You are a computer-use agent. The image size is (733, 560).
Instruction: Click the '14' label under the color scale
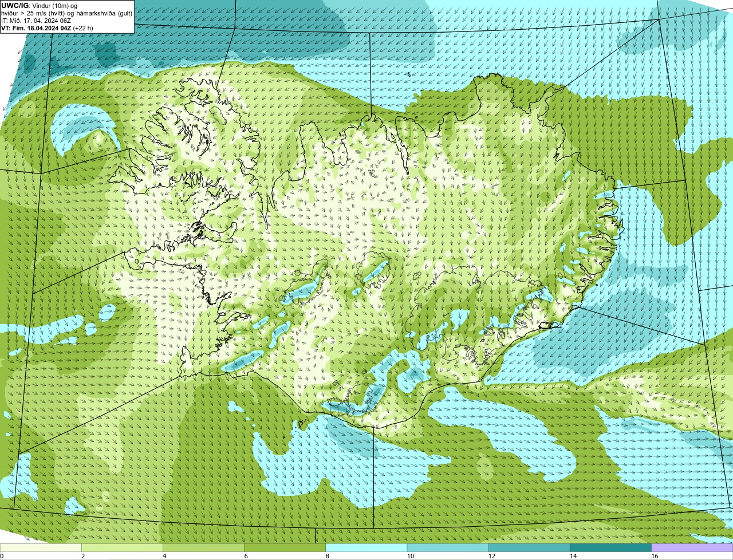[573, 556]
